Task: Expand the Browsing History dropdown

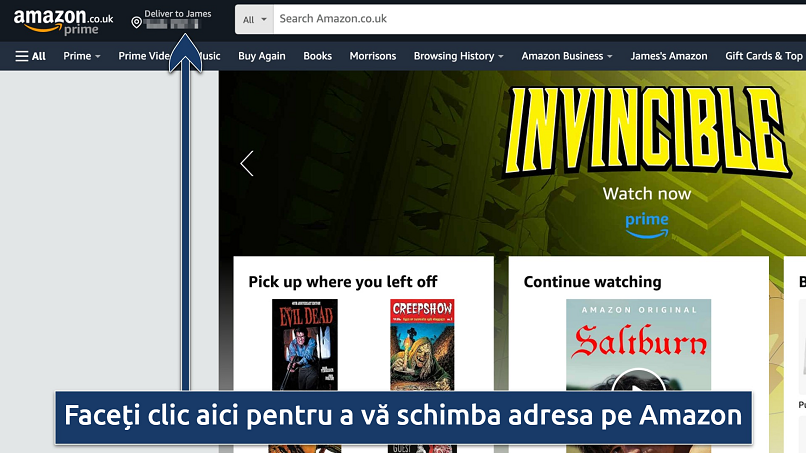Action: (x=458, y=56)
